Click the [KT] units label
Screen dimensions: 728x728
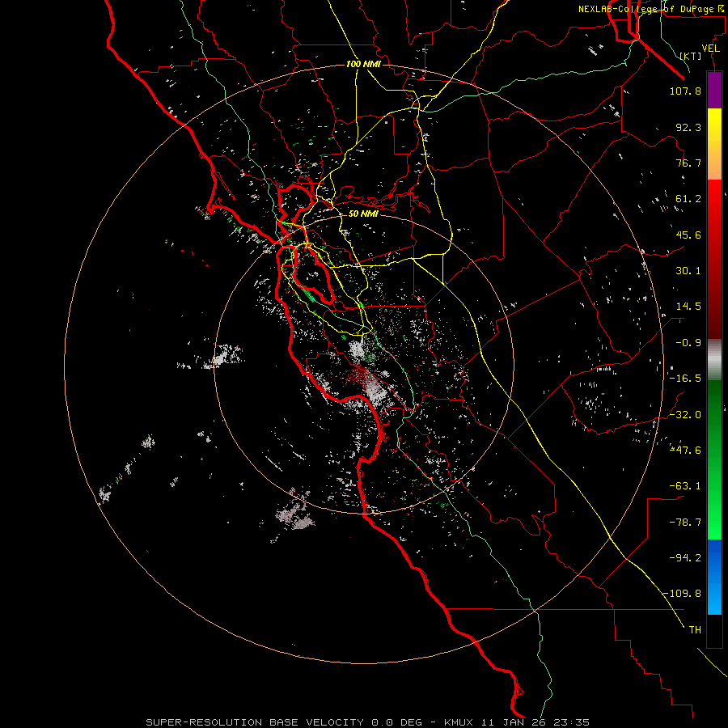pos(691,56)
